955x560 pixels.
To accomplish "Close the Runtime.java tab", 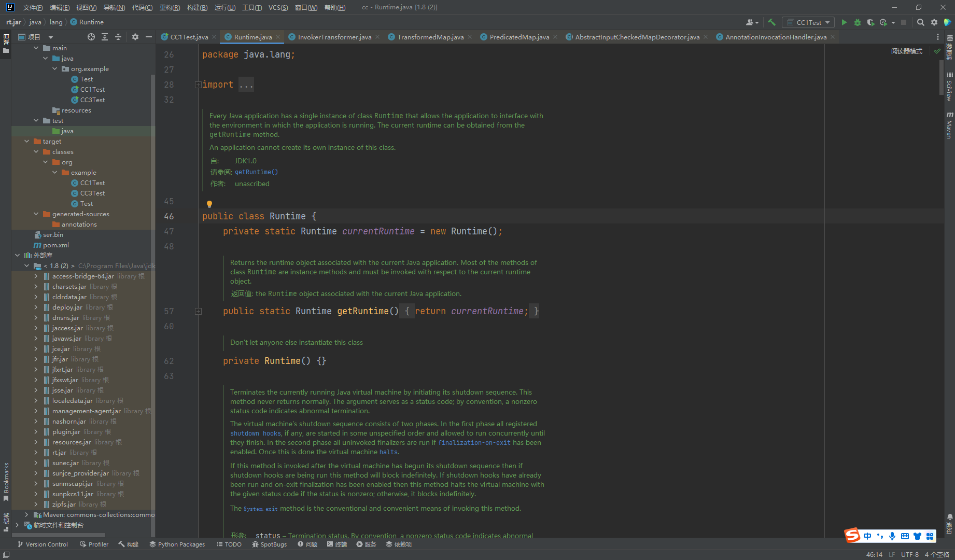I will 278,37.
